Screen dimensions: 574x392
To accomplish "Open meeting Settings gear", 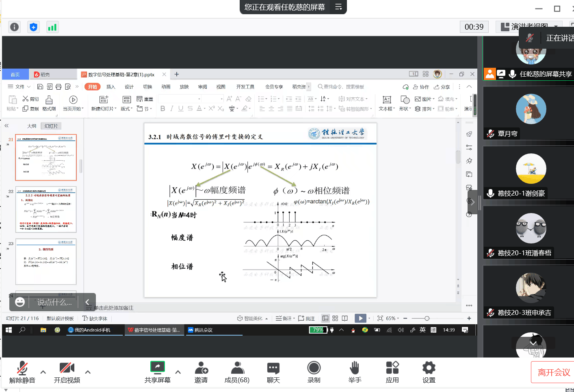I will pyautogui.click(x=429, y=368).
